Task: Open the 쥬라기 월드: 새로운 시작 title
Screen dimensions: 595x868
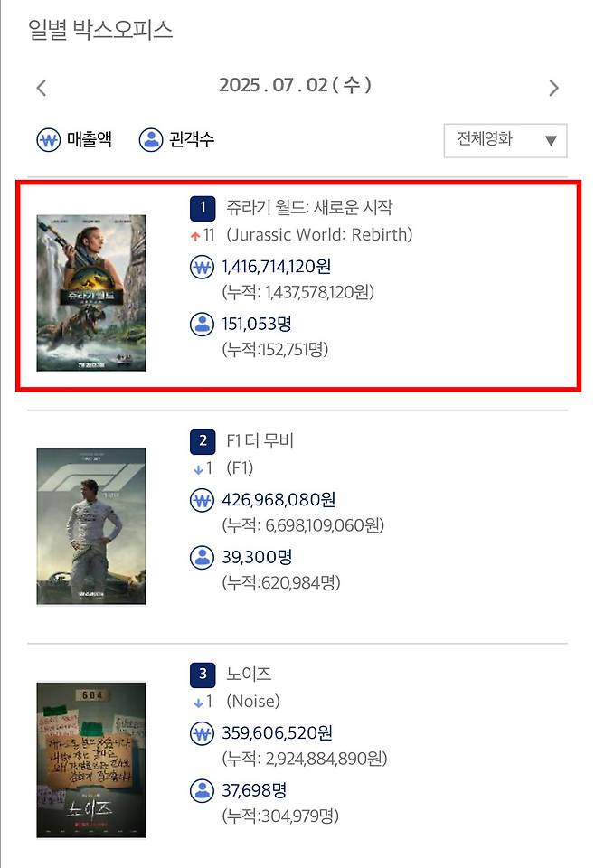Action: tap(309, 208)
